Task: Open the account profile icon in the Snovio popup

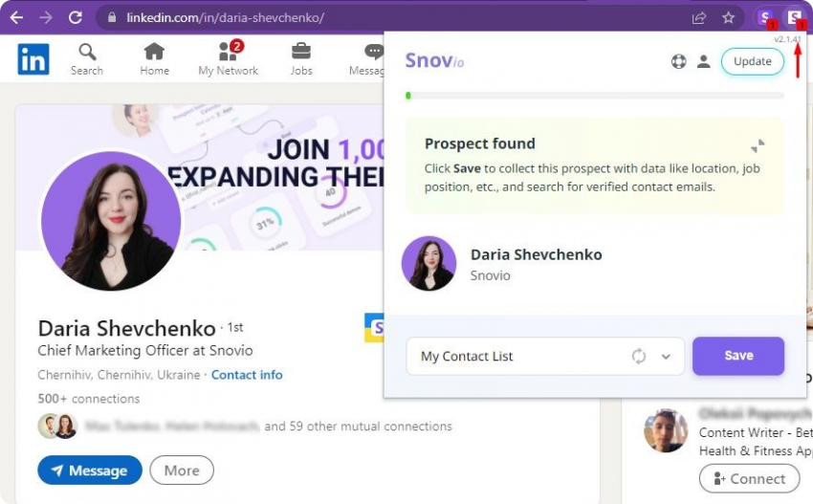Action: click(x=704, y=62)
